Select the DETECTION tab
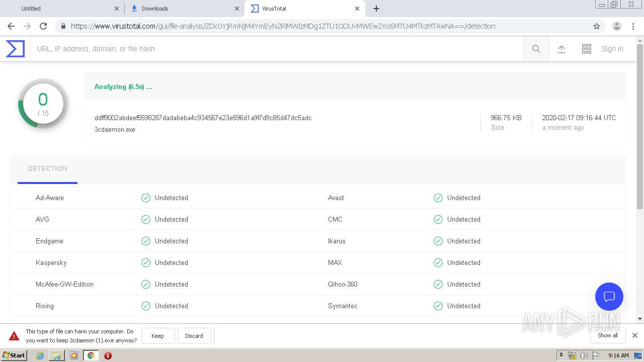Image resolution: width=644 pixels, height=362 pixels. (x=47, y=168)
